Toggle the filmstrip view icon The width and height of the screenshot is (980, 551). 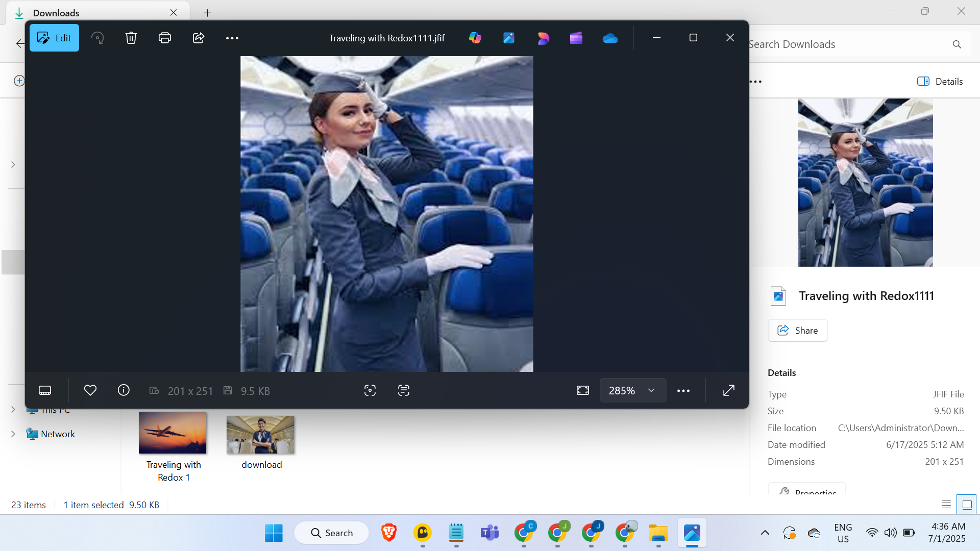pyautogui.click(x=45, y=390)
